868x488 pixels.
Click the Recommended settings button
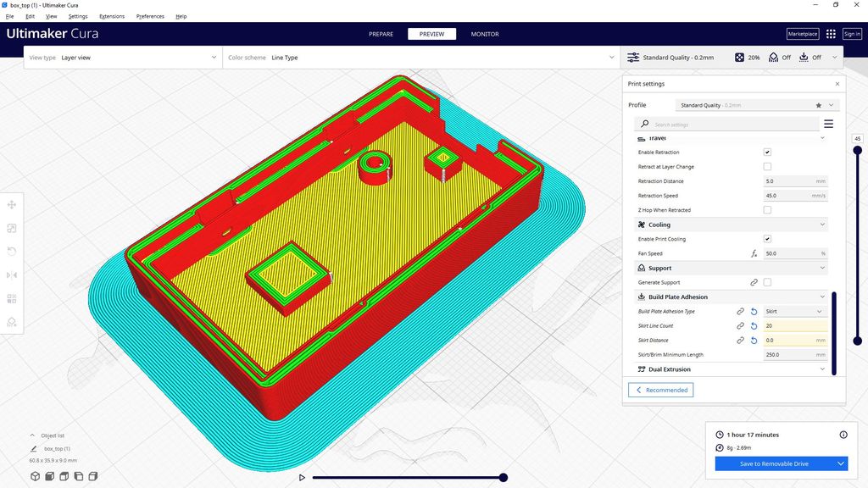pos(660,390)
